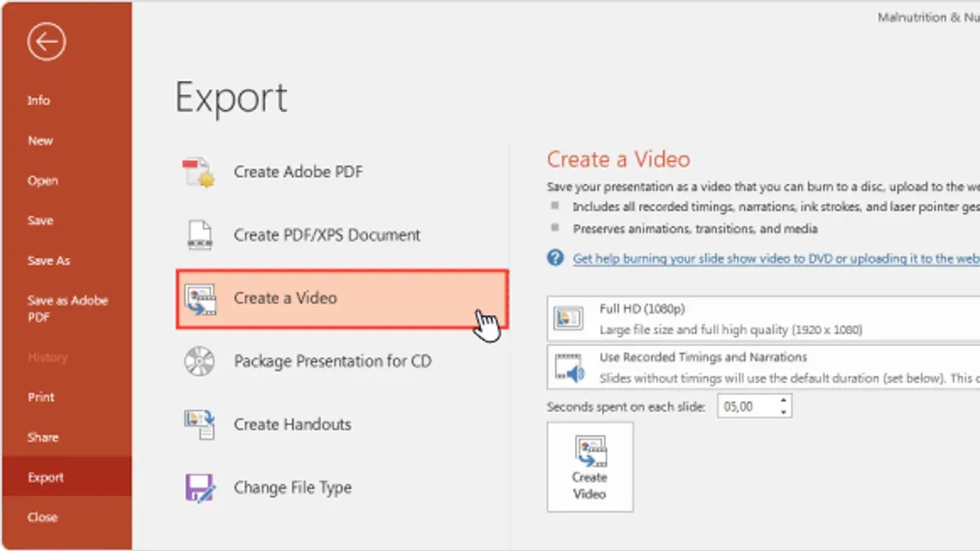
Task: Click the Create a Video filmstrip icon
Action: click(x=200, y=300)
